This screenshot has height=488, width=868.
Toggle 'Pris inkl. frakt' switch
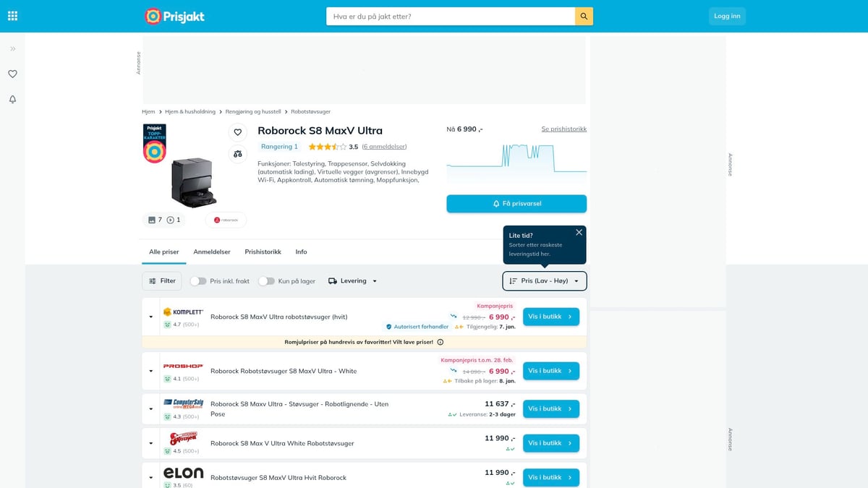click(x=198, y=281)
